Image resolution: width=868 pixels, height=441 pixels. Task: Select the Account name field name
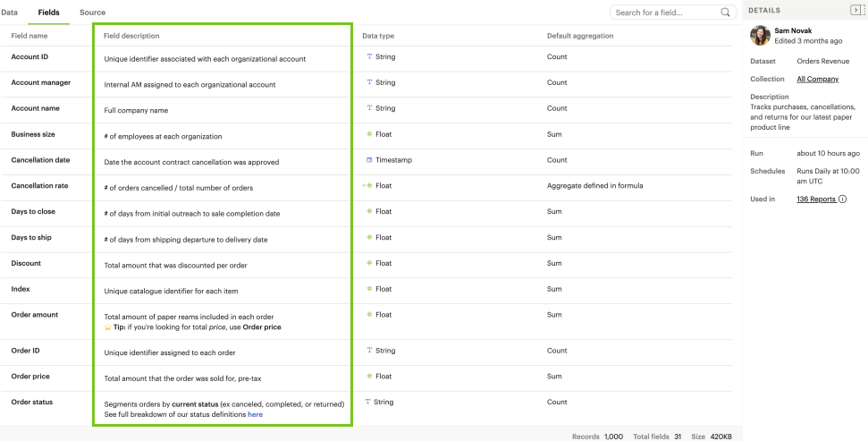pyautogui.click(x=36, y=108)
